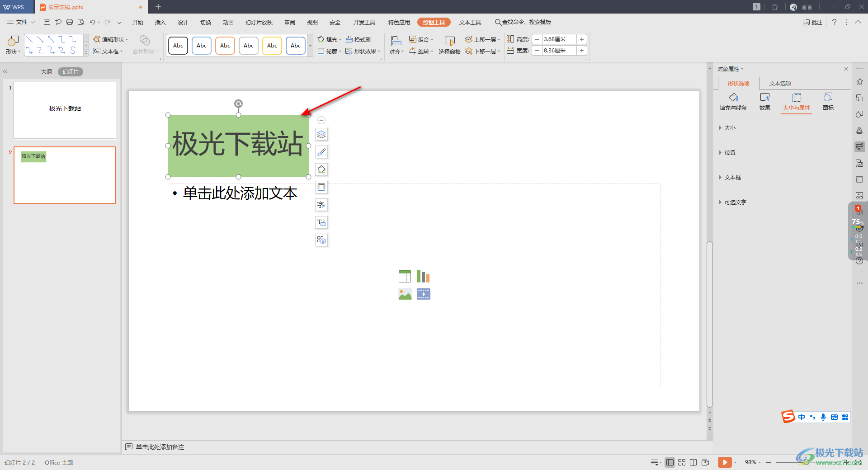Insert a chart via placeholder icon
868x470 pixels.
(424, 276)
